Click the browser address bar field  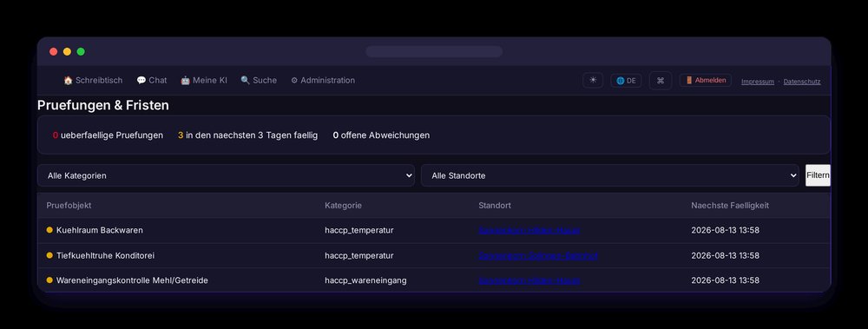point(434,51)
